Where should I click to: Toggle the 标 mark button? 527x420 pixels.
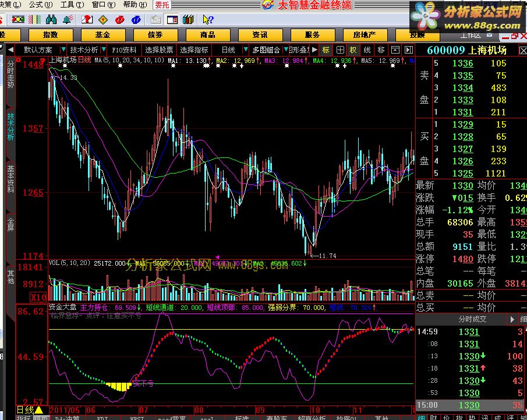point(326,50)
